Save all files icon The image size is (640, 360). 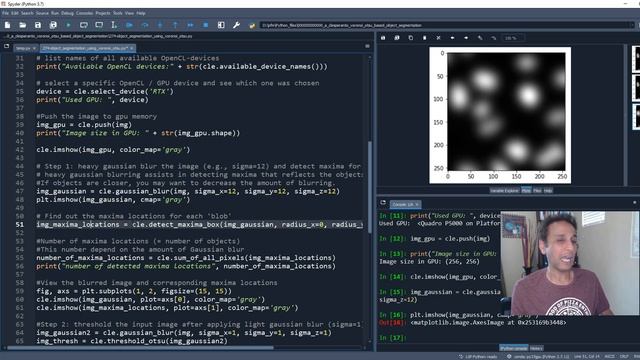(x=53, y=25)
